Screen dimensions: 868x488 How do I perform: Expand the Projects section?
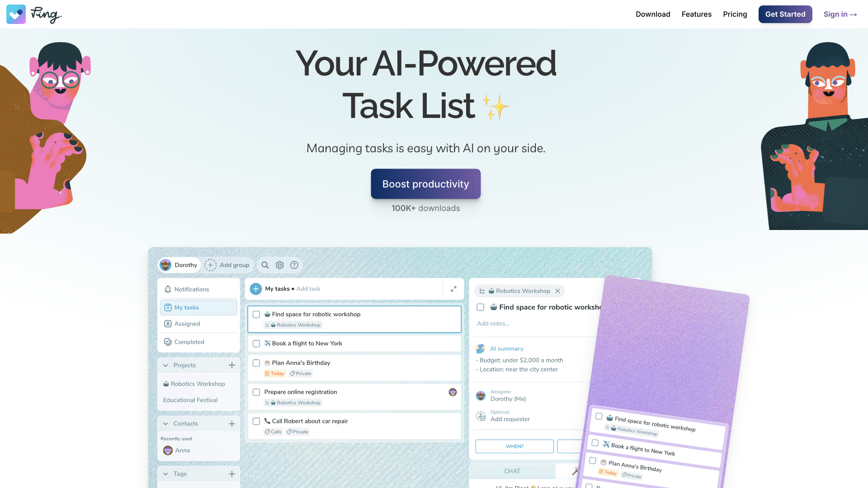[166, 365]
